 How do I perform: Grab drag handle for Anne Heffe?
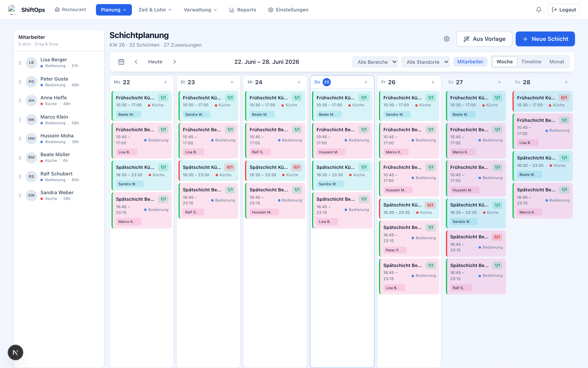point(20,101)
